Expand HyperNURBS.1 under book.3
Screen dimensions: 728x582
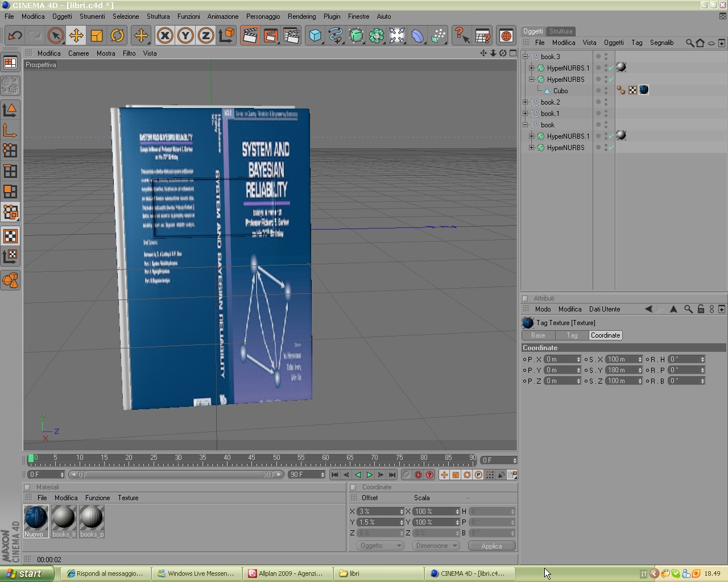[532, 68]
